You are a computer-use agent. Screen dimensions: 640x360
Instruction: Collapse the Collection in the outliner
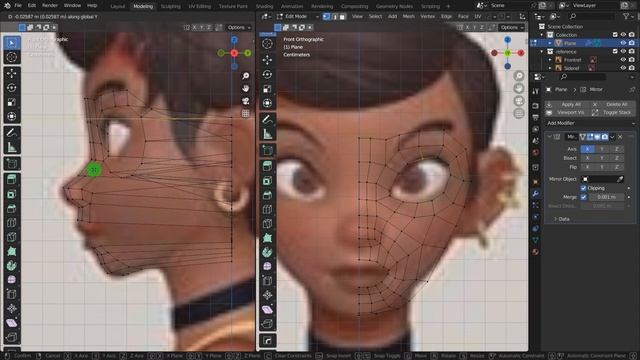(x=542, y=35)
